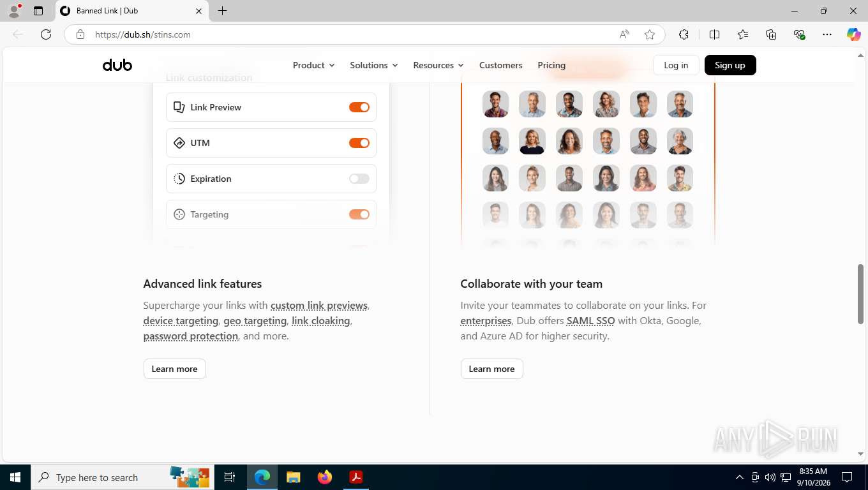Expand the Solutions dropdown menu
868x490 pixels.
[373, 65]
